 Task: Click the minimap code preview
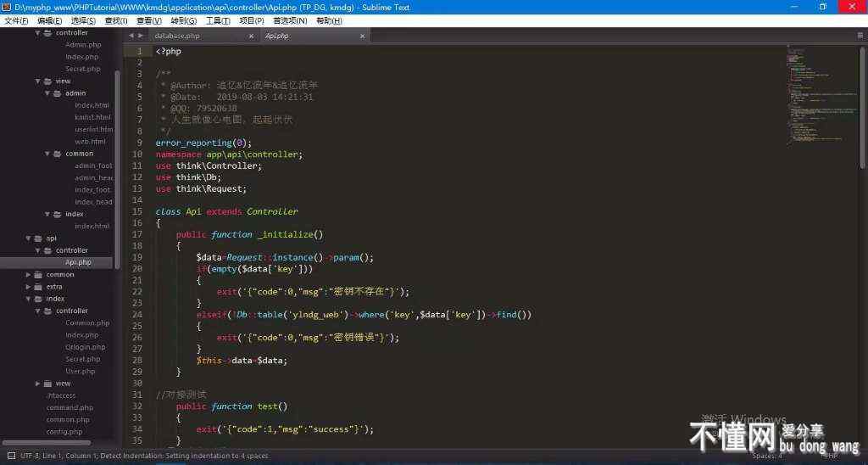tap(821, 94)
